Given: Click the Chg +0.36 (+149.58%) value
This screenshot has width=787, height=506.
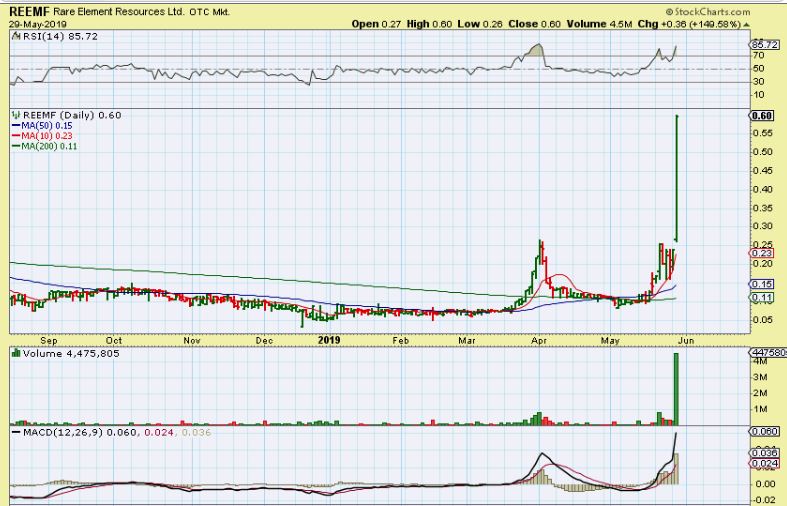Looking at the screenshot, I should 689,24.
